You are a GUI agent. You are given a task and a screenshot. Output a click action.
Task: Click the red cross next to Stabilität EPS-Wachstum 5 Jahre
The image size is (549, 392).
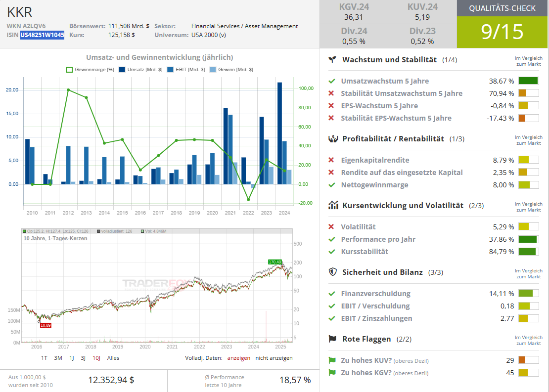(331, 118)
